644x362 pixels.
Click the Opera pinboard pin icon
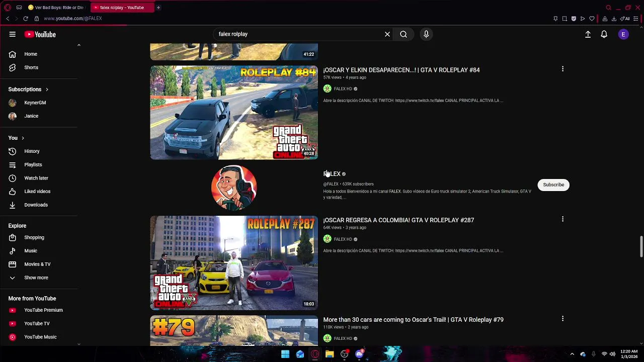555,19
